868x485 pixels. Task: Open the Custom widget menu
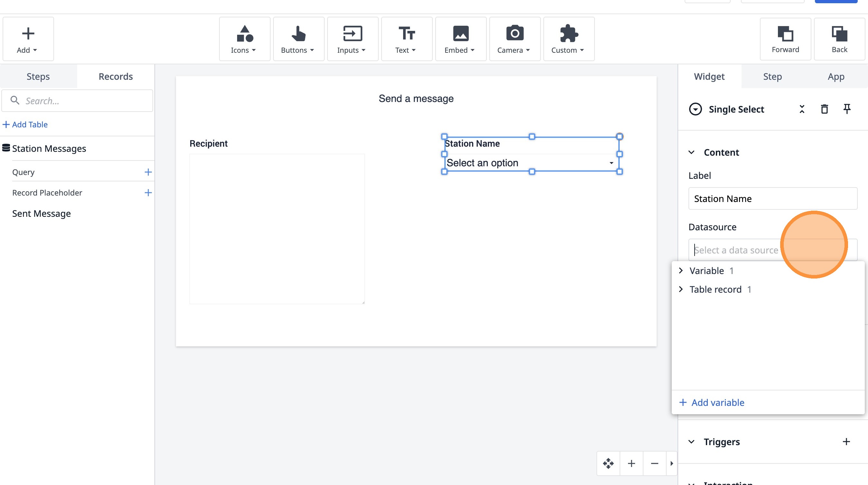(x=568, y=39)
